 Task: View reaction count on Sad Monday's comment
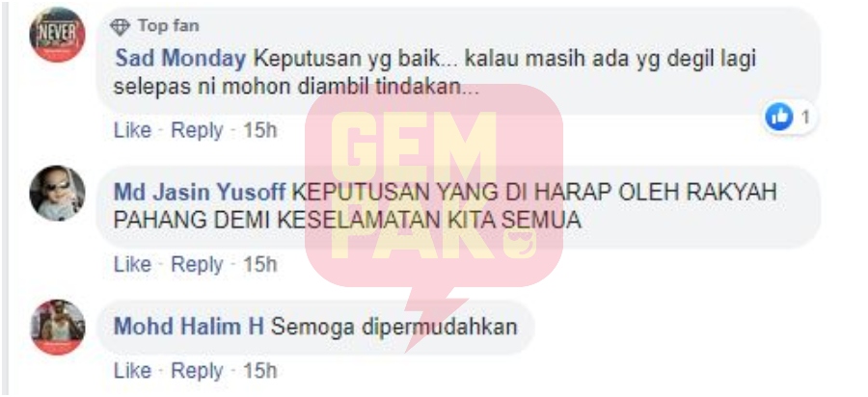tap(805, 118)
